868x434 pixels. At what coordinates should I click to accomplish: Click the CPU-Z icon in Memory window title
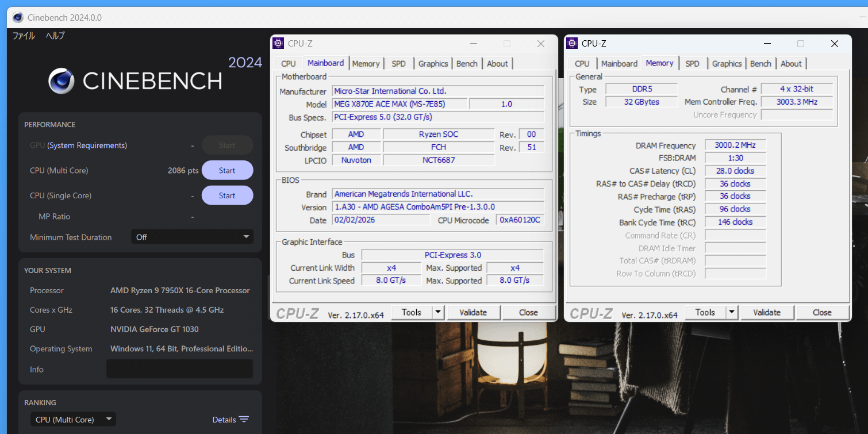click(x=572, y=44)
